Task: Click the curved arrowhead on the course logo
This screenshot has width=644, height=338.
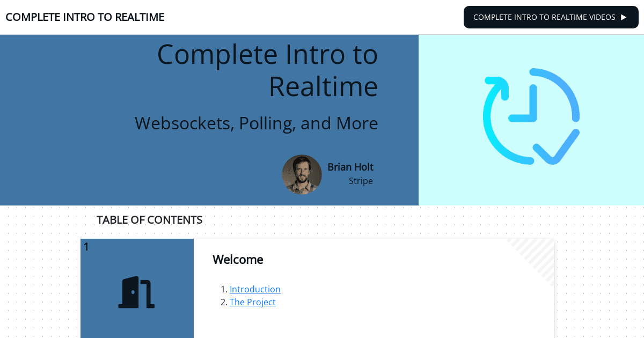Action: click(497, 88)
